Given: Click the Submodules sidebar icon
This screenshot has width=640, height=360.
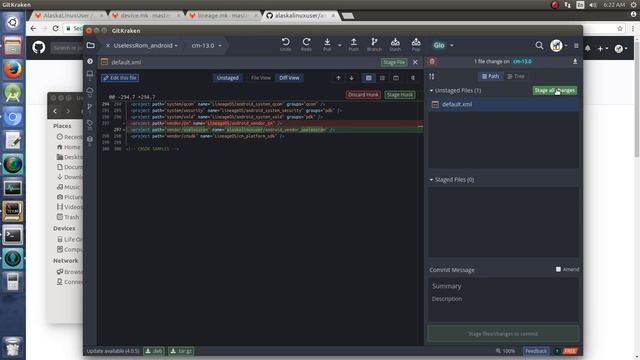Looking at the screenshot, I should tap(90, 140).
